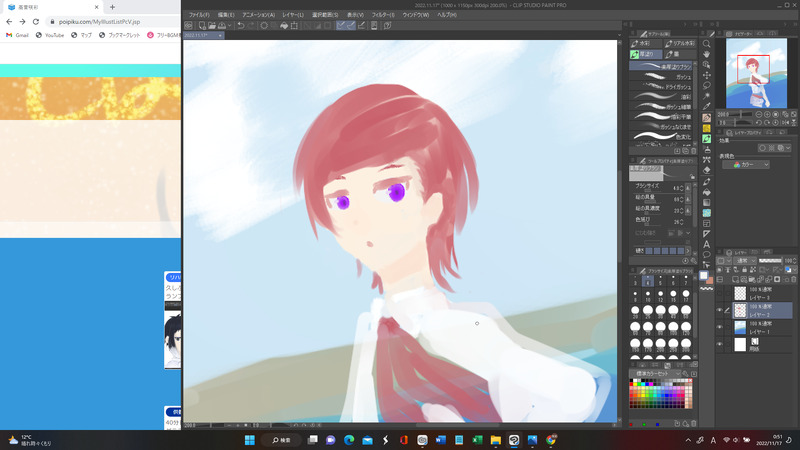Select the Zoom magnifier tool
This screenshot has width=800, height=450.
707,44
